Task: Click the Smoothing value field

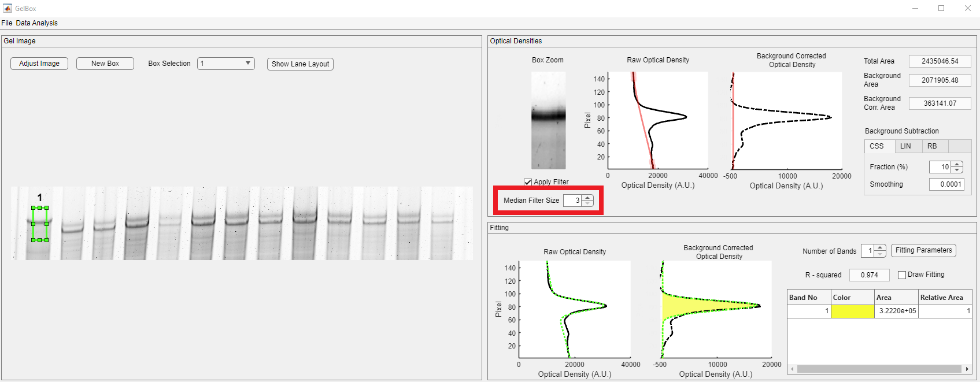Action: (x=946, y=184)
